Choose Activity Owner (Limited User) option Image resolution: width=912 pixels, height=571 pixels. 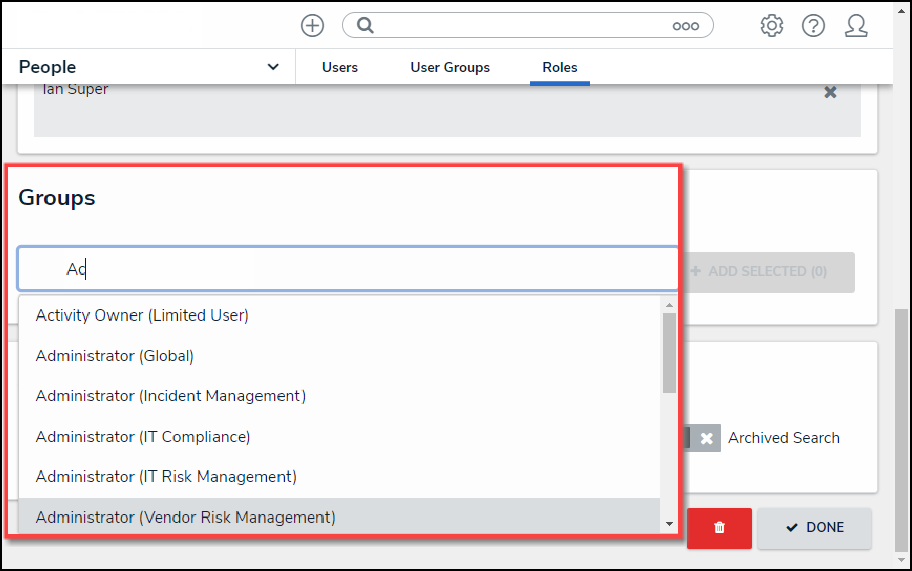142,315
